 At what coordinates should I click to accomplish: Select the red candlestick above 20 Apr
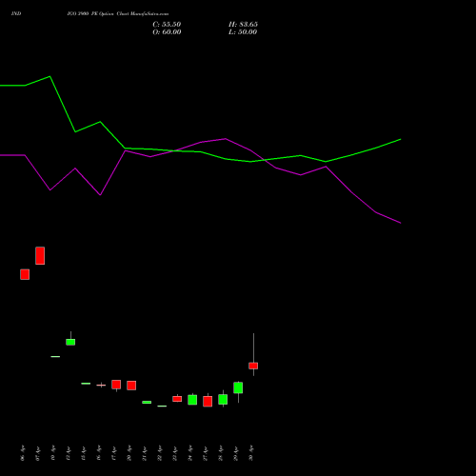(131, 386)
